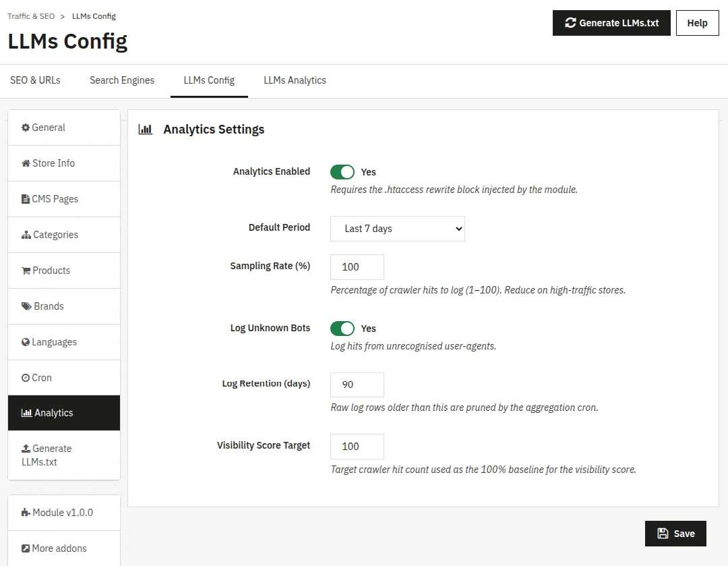
Task: Click the Yes label beside Log Unknown Bots
Action: (369, 329)
